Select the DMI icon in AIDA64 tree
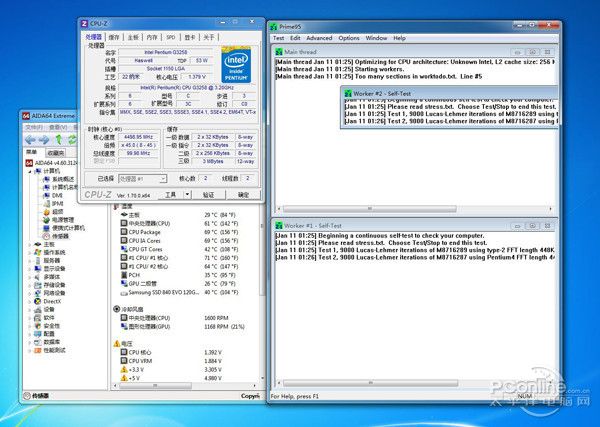600x427 pixels. click(46, 196)
